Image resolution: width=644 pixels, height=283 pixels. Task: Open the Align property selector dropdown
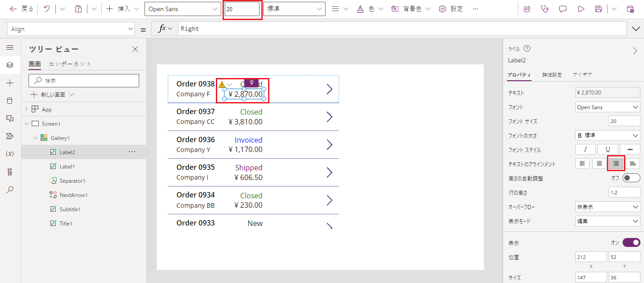[x=71, y=29]
